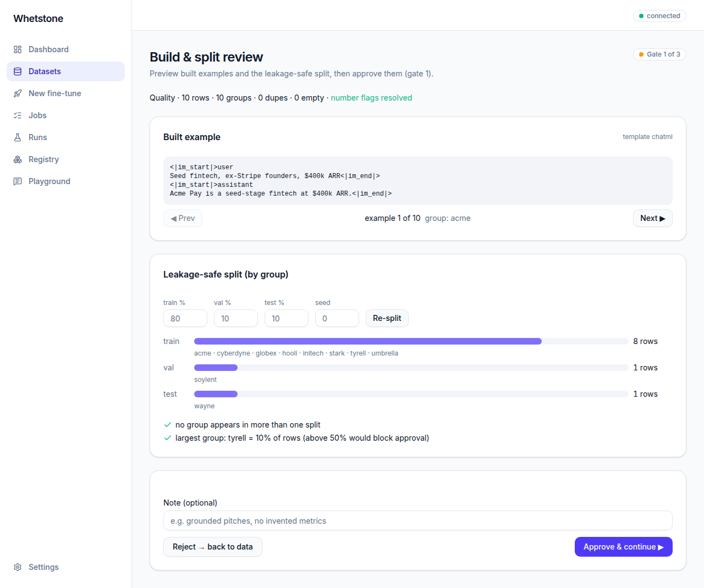The image size is (704, 588).
Task: Click "number flags resolved" text
Action: 371,98
